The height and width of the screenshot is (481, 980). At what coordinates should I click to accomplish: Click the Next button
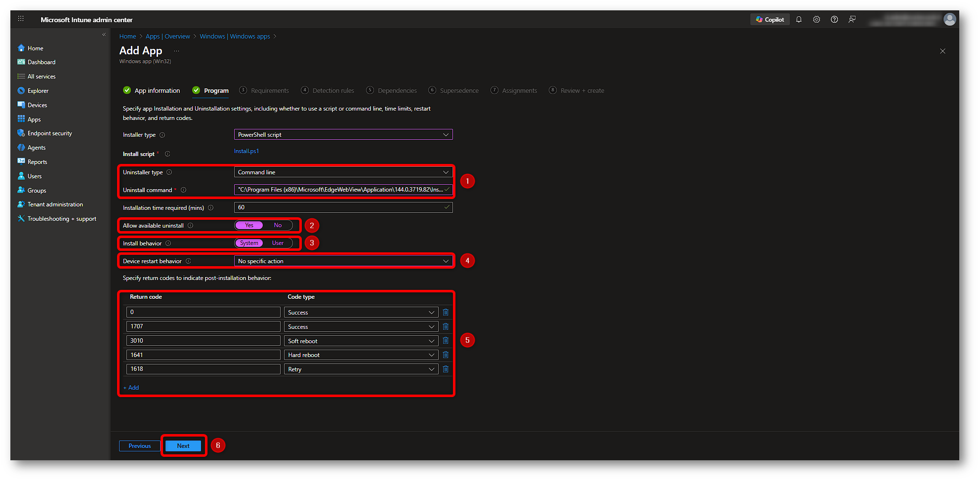tap(183, 446)
